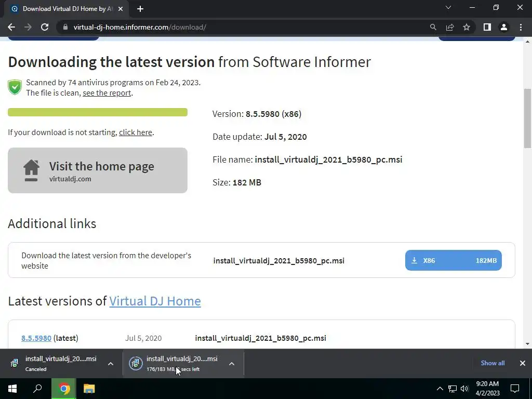The width and height of the screenshot is (532, 399).
Task: Click scrollbar down arrow
Action: pyautogui.click(x=527, y=344)
